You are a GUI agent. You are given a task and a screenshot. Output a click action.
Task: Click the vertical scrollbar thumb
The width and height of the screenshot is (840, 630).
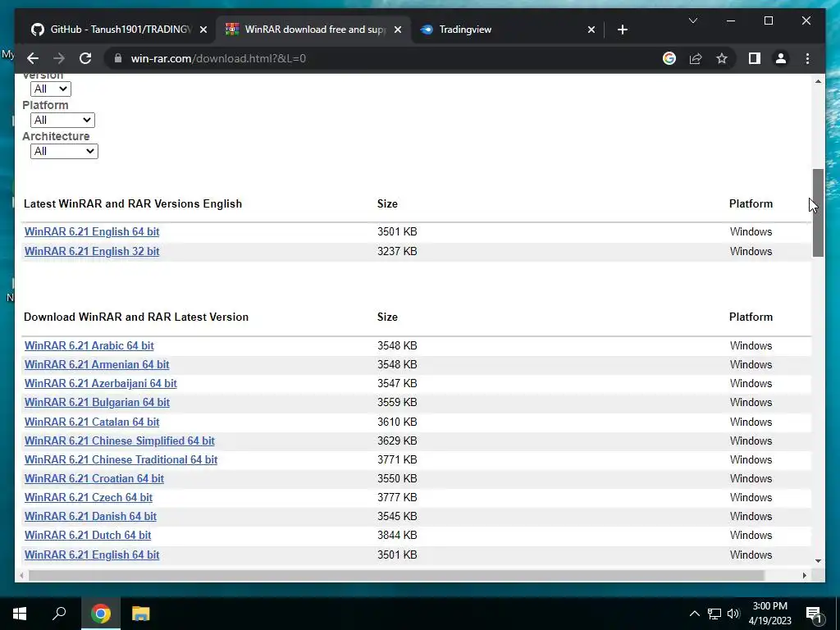[x=818, y=212]
